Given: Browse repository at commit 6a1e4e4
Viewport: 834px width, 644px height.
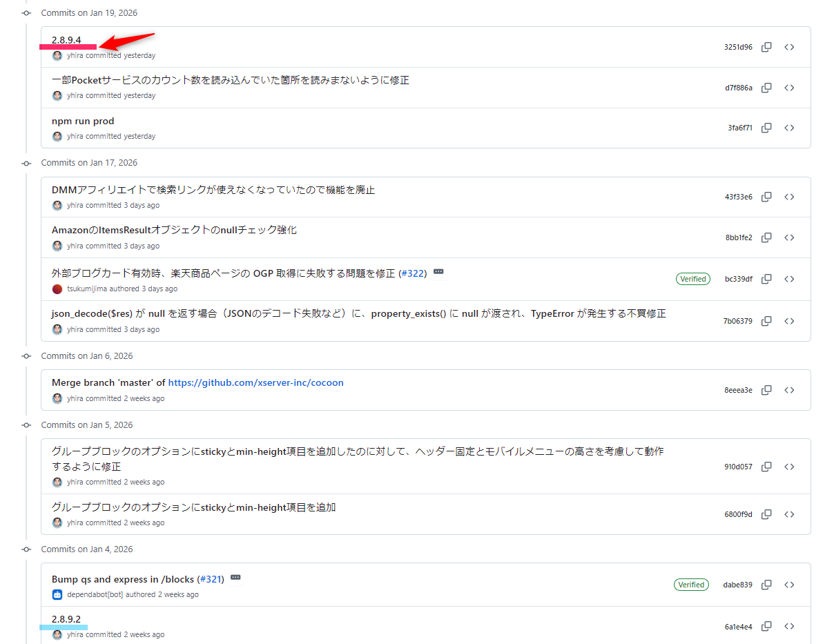Looking at the screenshot, I should point(789,626).
